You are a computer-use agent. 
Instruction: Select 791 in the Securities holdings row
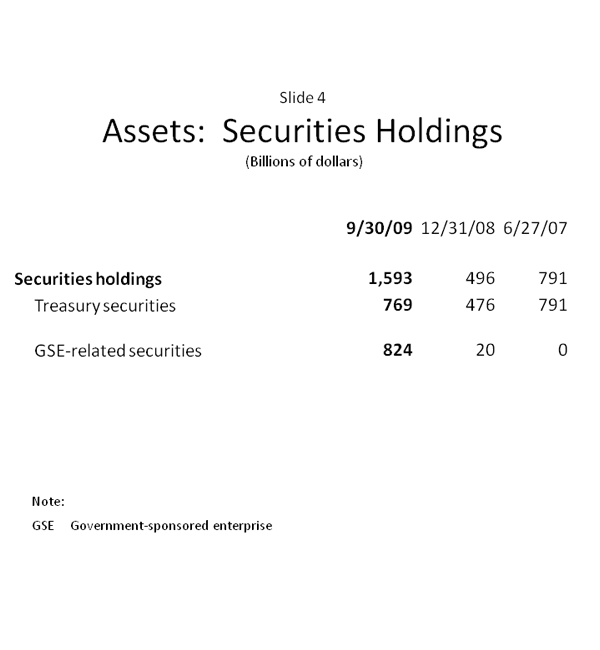(x=552, y=279)
